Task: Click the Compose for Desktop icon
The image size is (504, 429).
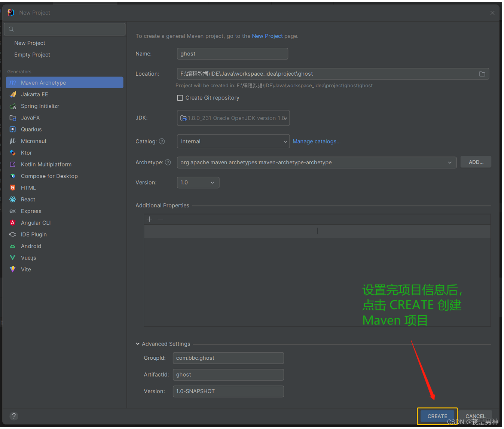Action: click(x=13, y=176)
